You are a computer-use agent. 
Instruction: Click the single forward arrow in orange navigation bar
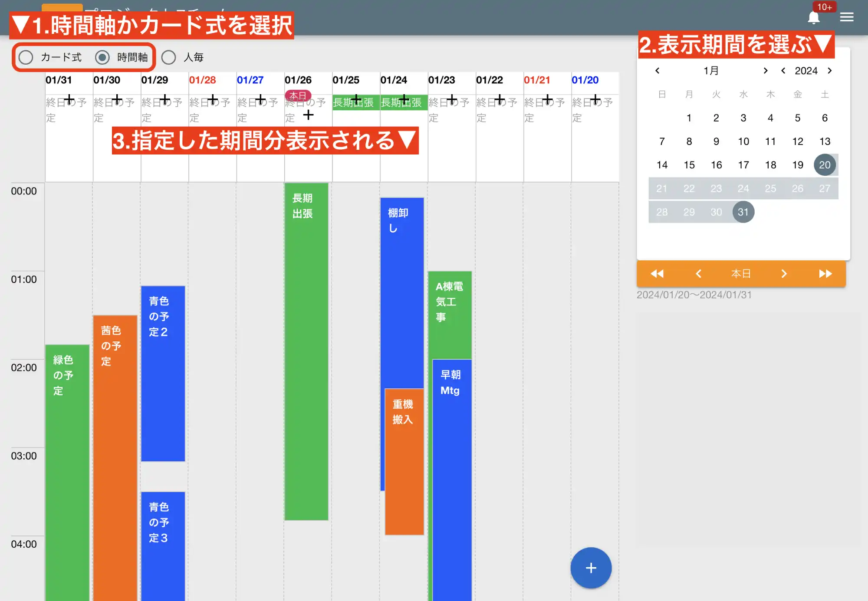[784, 273]
